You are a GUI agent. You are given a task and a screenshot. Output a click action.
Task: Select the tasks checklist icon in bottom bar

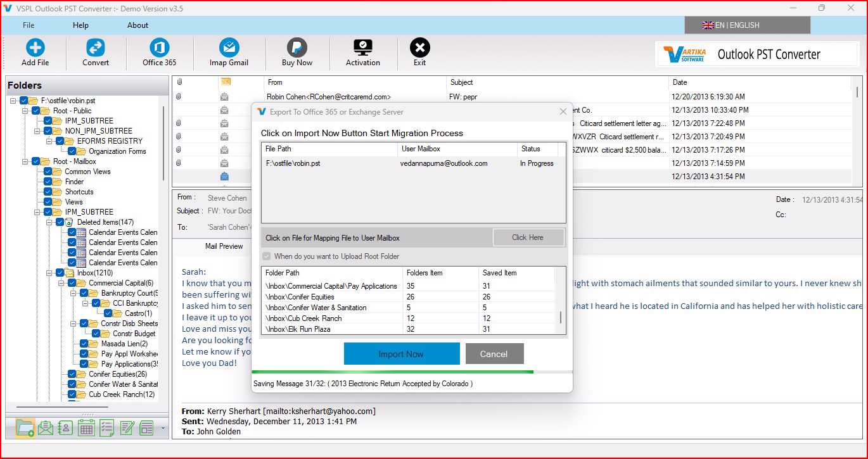pyautogui.click(x=106, y=428)
